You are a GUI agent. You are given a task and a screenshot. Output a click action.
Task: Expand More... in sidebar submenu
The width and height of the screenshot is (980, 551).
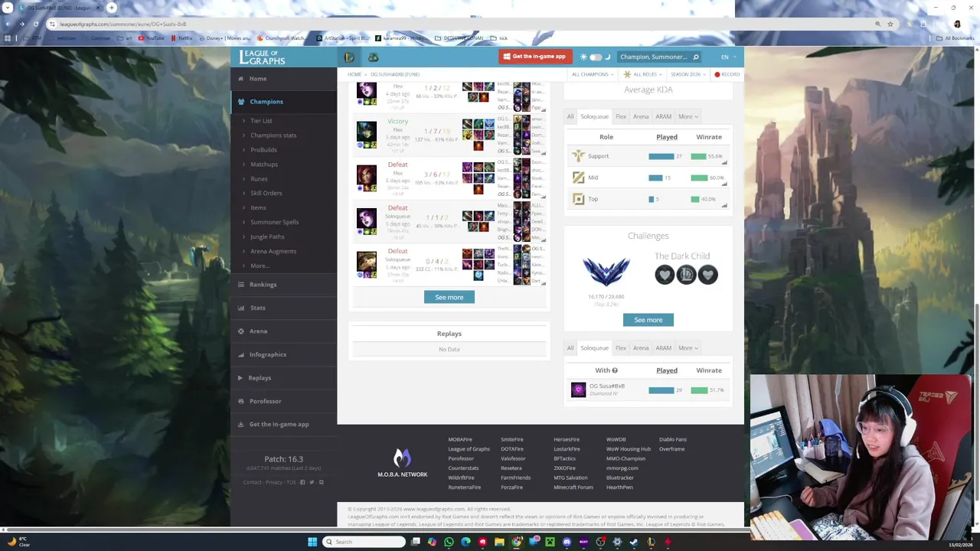coord(260,266)
